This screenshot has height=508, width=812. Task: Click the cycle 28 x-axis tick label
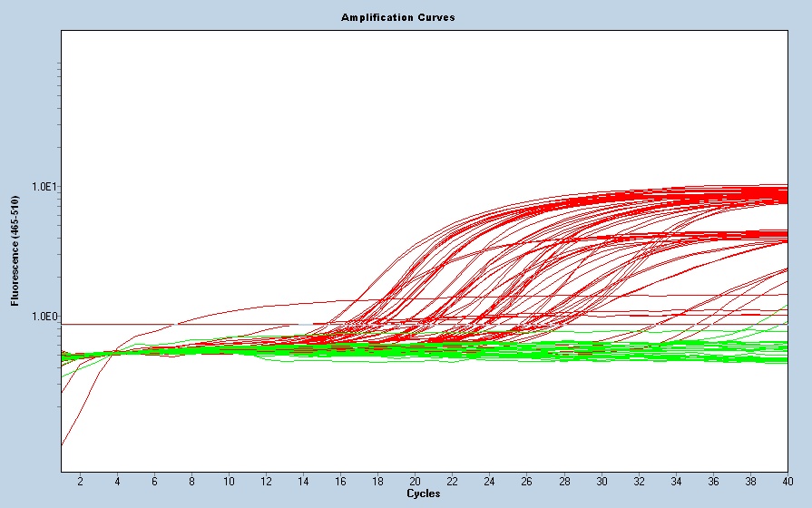tap(563, 481)
